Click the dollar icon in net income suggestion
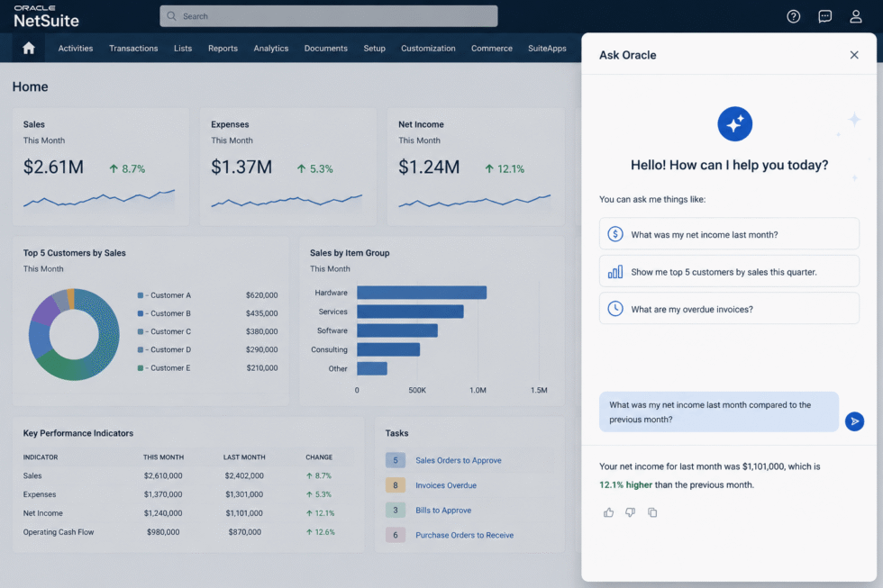The image size is (883, 588). coord(614,234)
